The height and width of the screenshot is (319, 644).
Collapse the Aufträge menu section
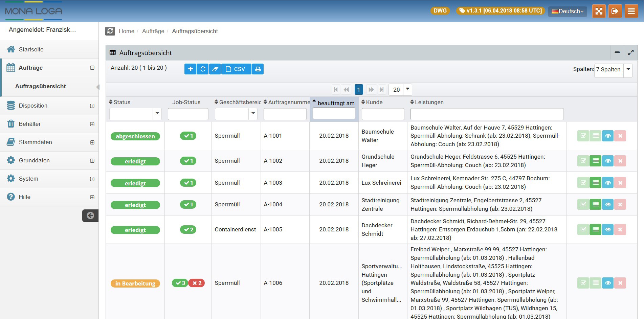(x=92, y=68)
